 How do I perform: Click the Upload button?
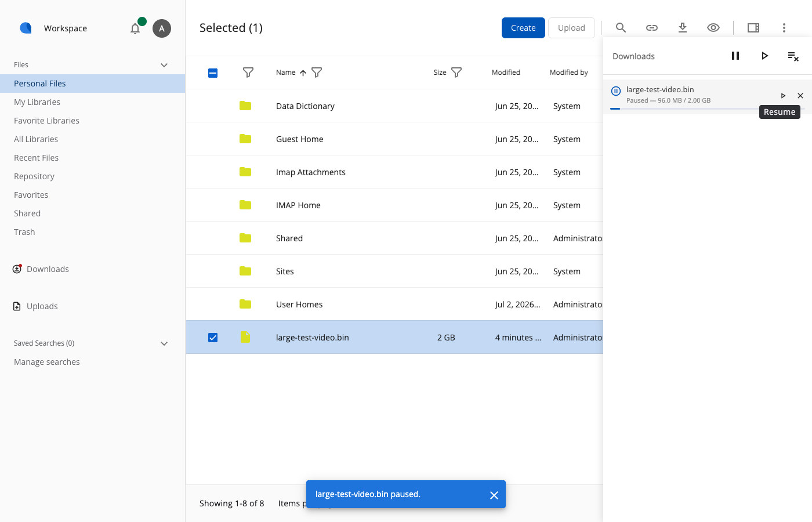(571, 28)
